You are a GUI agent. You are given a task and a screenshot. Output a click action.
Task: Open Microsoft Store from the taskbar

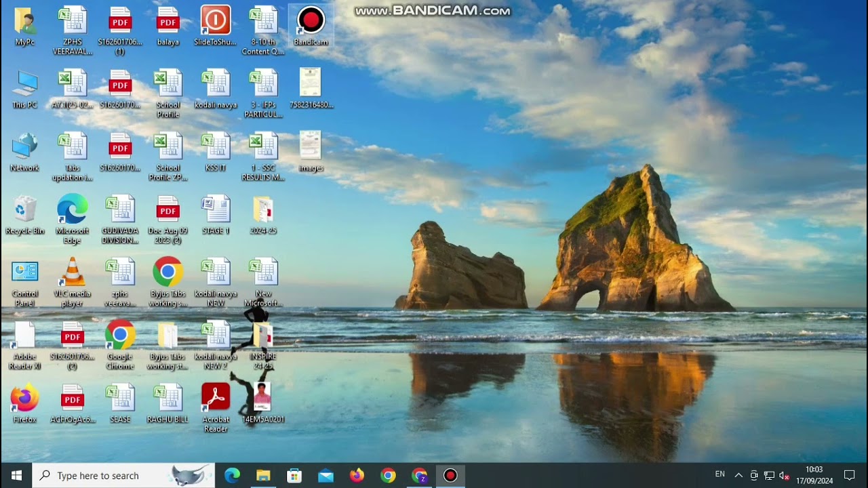click(x=294, y=476)
